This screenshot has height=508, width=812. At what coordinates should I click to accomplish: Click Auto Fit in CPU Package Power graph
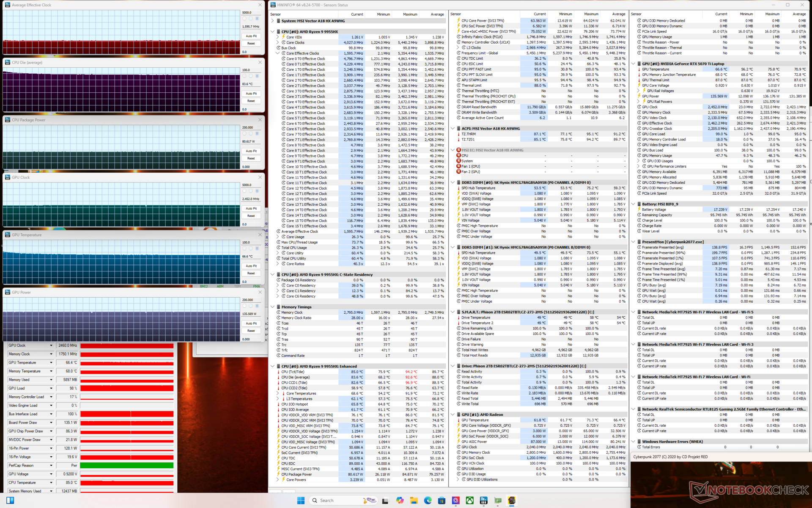tap(251, 151)
